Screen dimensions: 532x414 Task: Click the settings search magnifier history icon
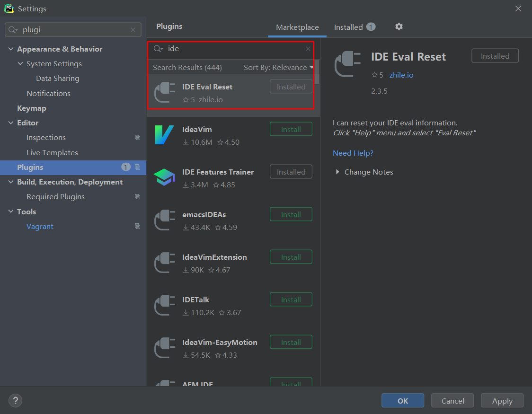click(13, 30)
